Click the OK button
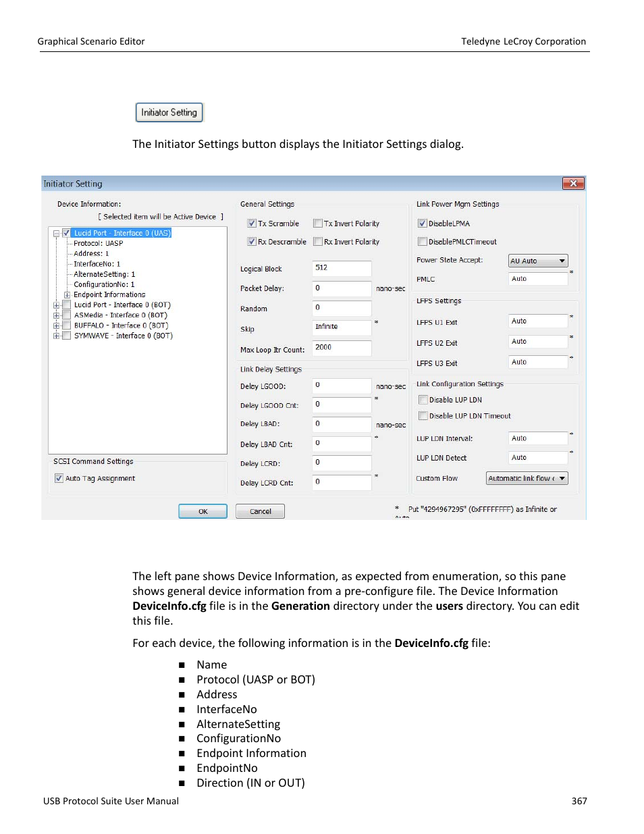Image resolution: width=644 pixels, height=834 pixels. pyautogui.click(x=203, y=511)
